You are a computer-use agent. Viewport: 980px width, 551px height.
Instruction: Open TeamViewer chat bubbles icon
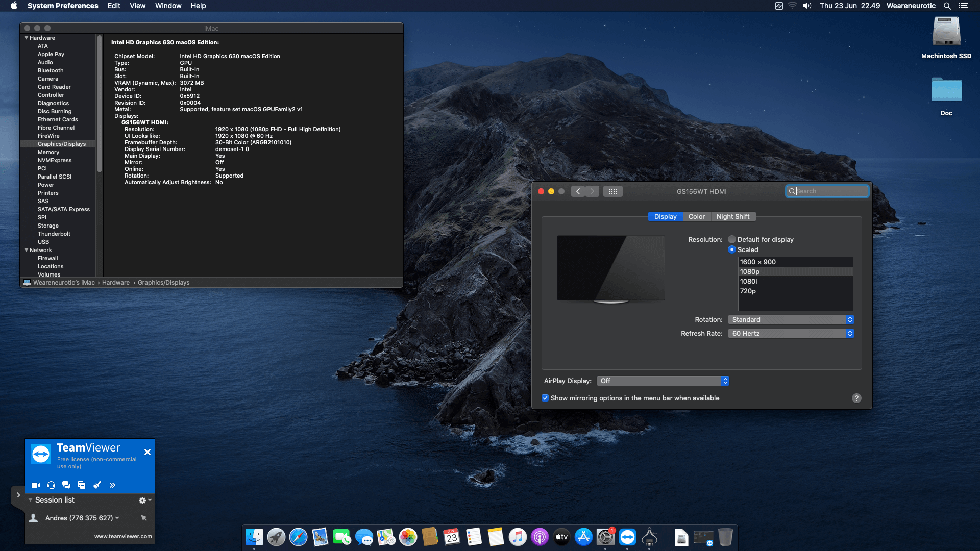66,485
